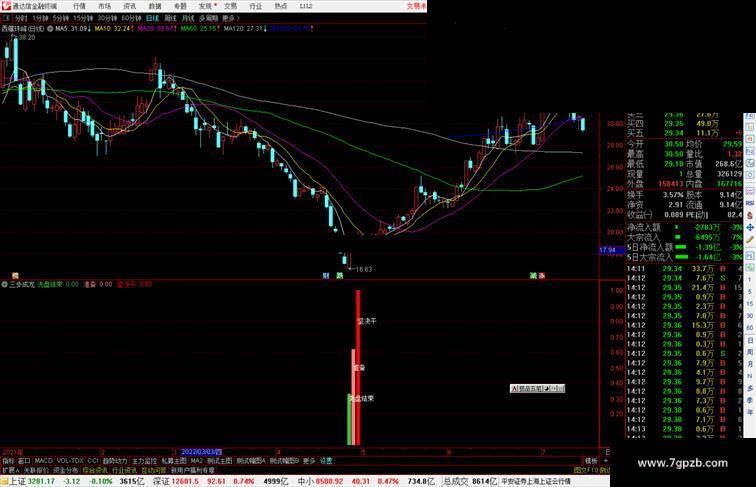Open the 模板 dropdown
Screen dimensions: 756x487
591,461
